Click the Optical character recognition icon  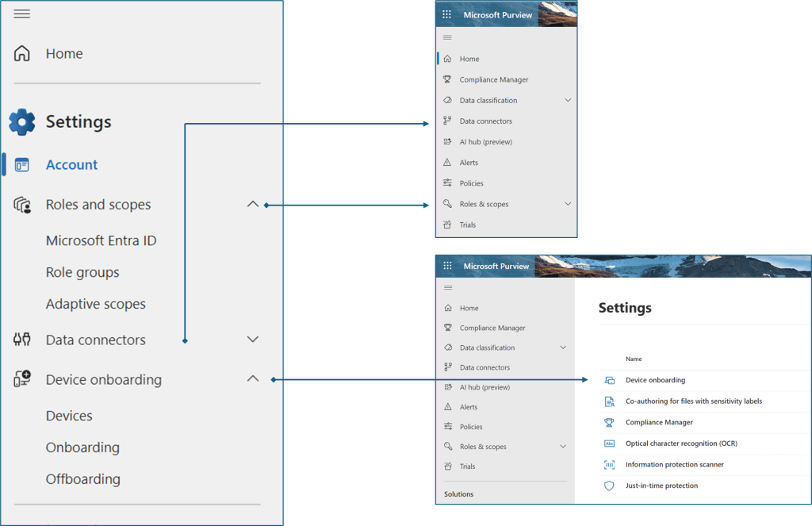pos(609,443)
